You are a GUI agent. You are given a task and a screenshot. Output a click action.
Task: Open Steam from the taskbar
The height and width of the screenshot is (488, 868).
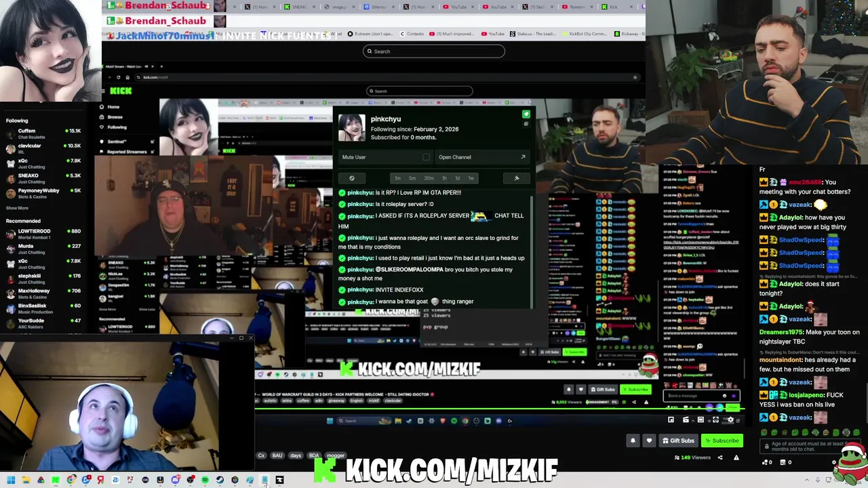[x=220, y=480]
